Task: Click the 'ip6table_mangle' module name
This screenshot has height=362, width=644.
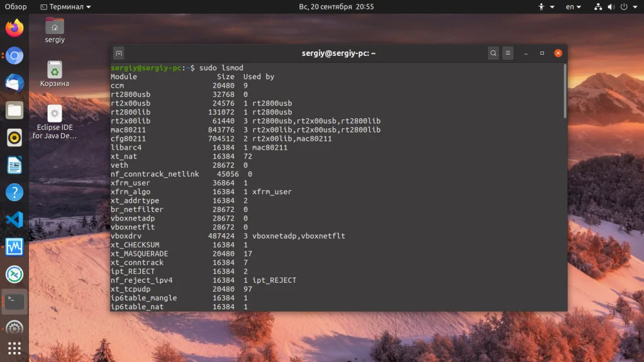Action: tap(144, 298)
